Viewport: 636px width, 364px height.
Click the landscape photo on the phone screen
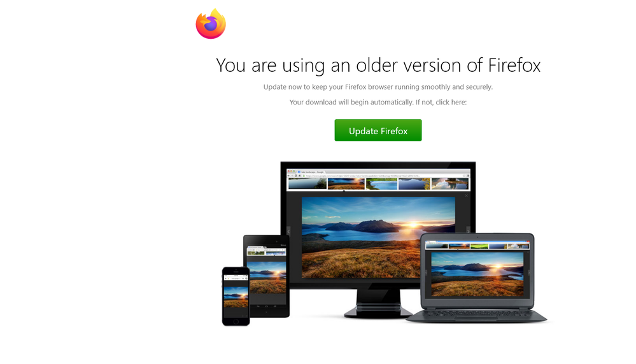point(236,297)
